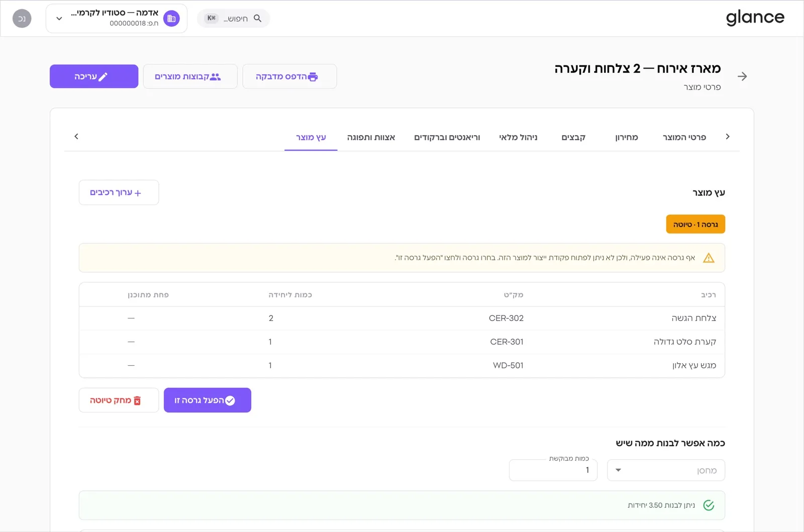The width and height of the screenshot is (804, 532).
Task: Click הדפס מדבקה print label button
Action: pos(289,76)
